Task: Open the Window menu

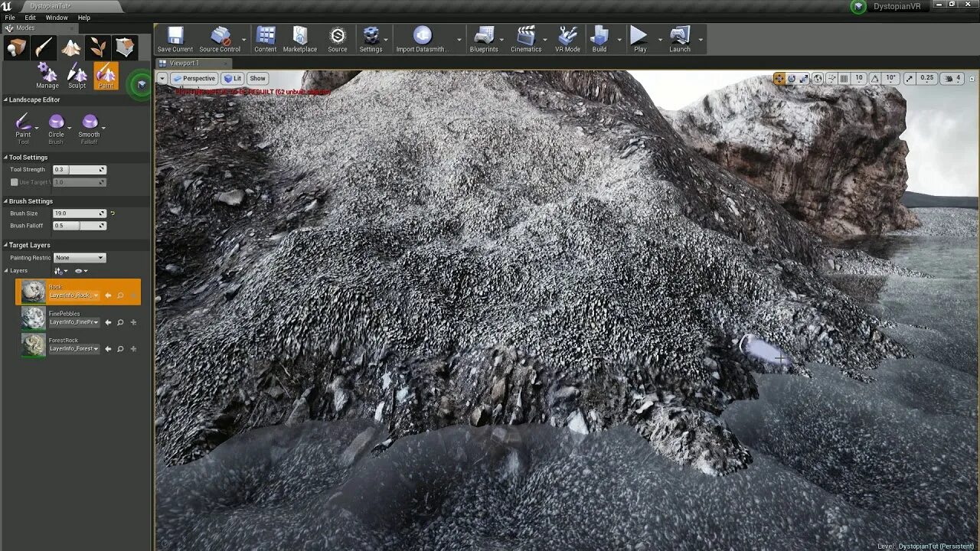Action: click(x=57, y=18)
